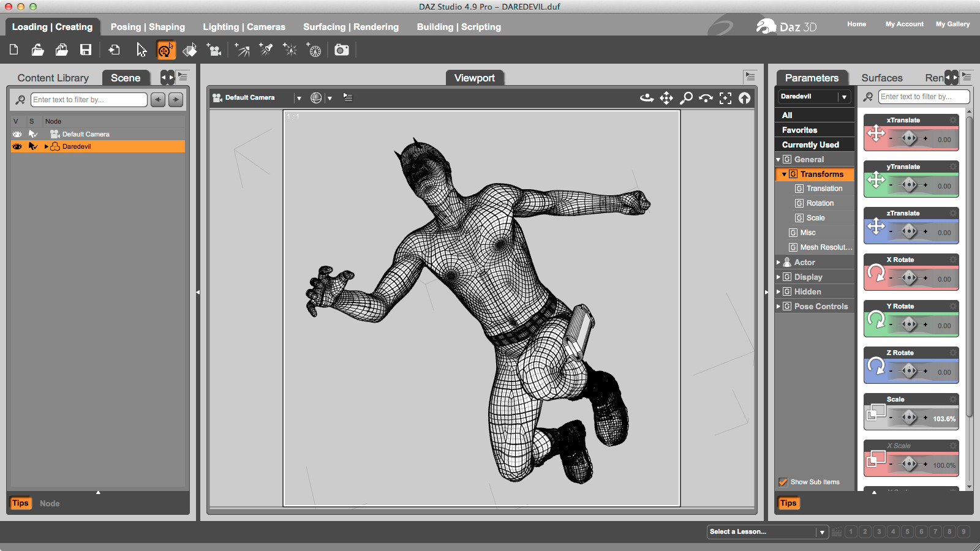Click the viewport orbit camera icon
The image size is (980, 551).
[647, 97]
